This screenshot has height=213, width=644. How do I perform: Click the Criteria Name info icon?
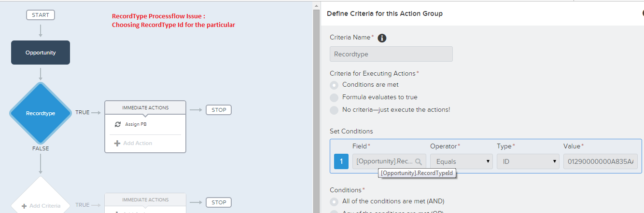[x=382, y=38]
